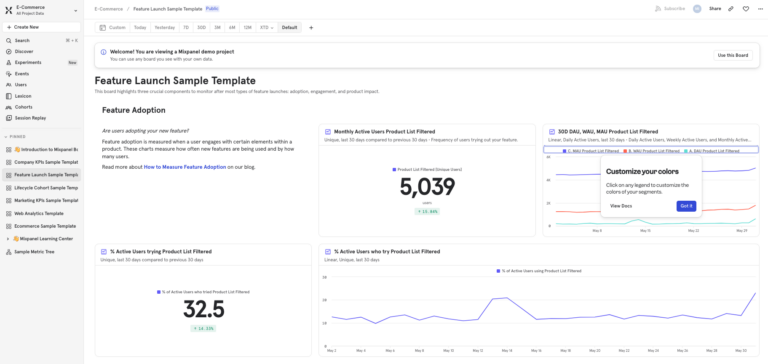Open Monthly Active Users Product List Filtered report

tap(384, 131)
